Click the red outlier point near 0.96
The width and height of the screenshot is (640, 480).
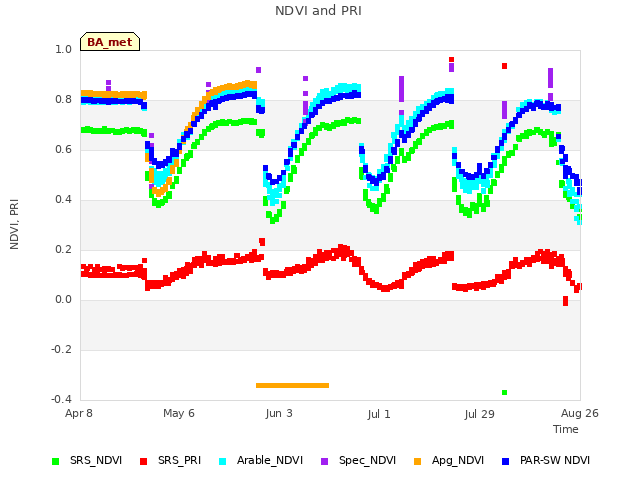(x=451, y=60)
